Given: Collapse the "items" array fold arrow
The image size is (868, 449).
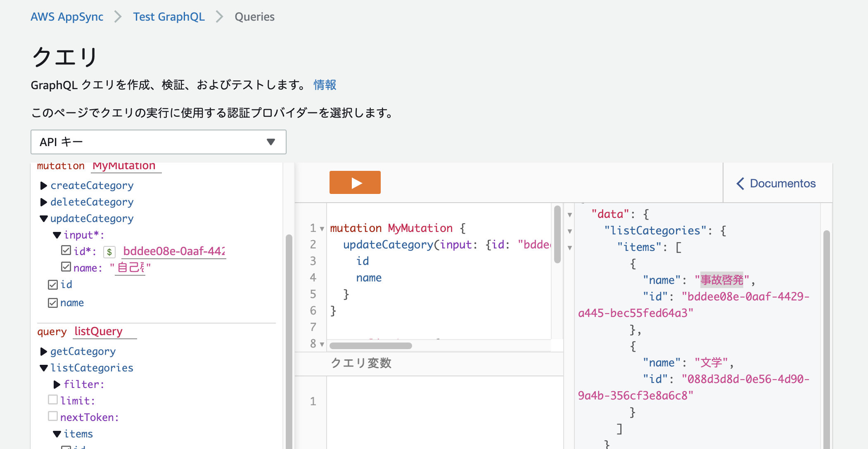Looking at the screenshot, I should [570, 248].
